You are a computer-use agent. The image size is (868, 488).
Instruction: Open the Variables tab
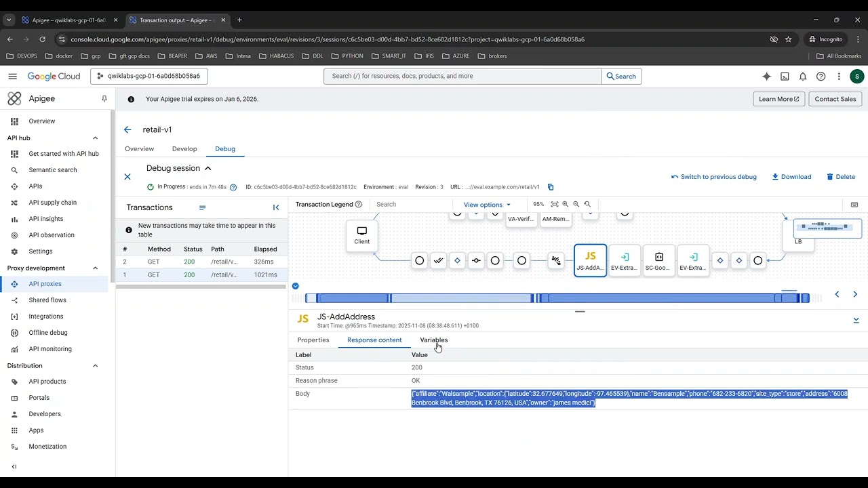coord(434,340)
